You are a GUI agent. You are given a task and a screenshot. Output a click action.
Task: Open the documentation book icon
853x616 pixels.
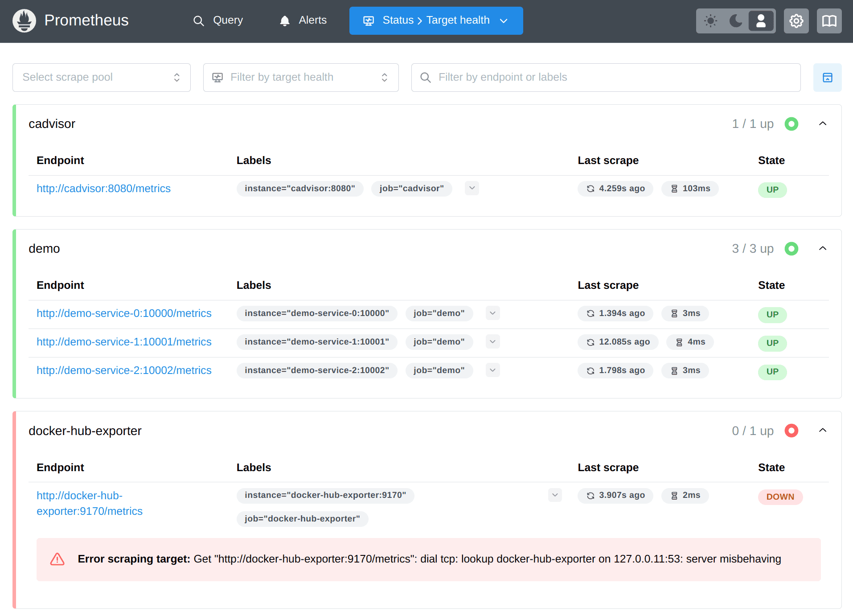tap(829, 21)
